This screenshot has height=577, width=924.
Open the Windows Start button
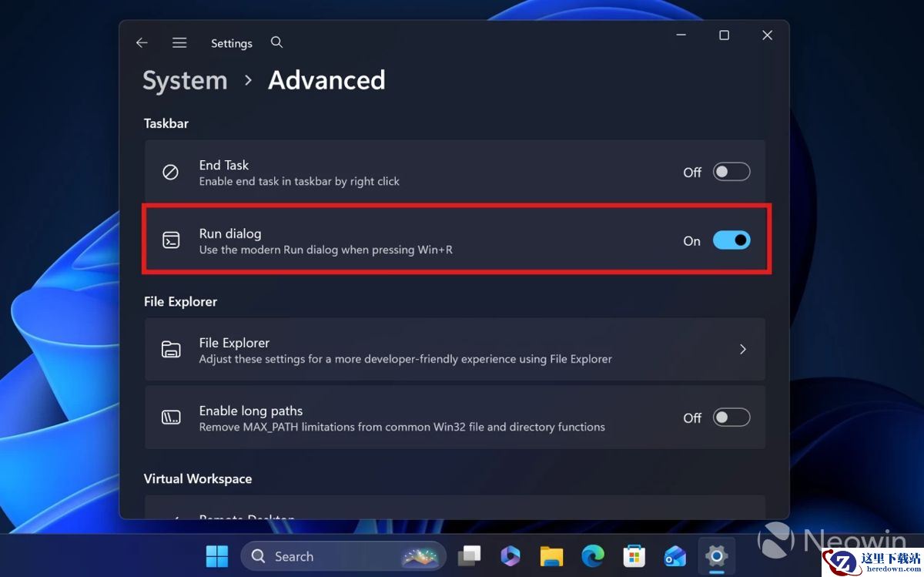[x=217, y=556]
